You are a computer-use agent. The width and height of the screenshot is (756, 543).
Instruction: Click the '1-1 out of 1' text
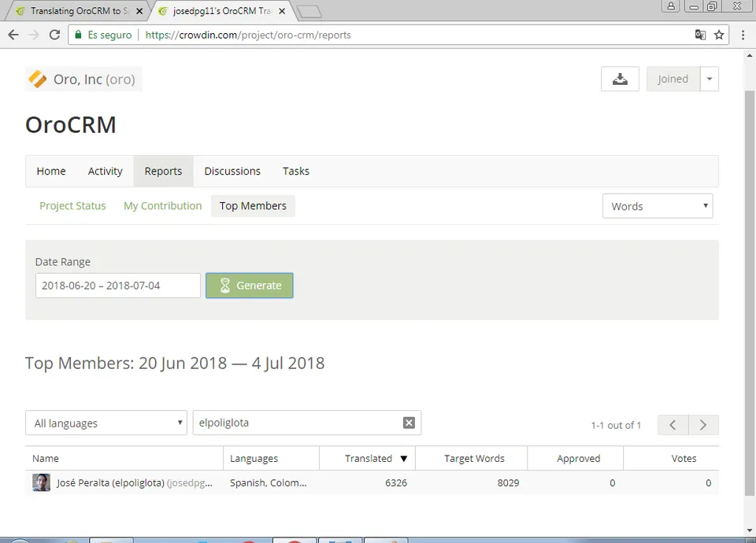[x=616, y=426]
